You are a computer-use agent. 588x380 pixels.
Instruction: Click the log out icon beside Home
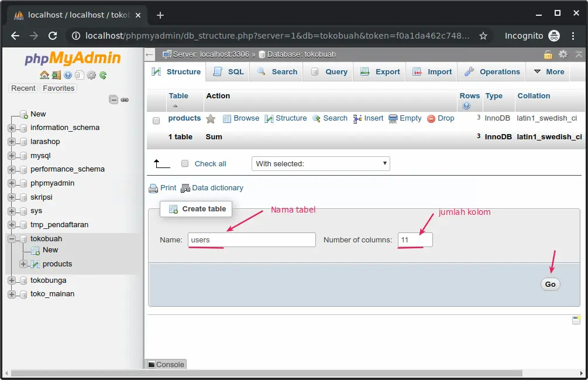pos(56,75)
